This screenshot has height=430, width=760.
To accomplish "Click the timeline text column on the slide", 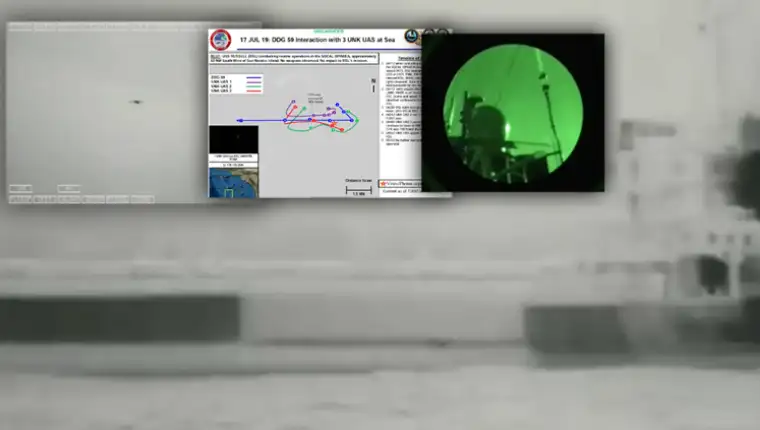I will click(x=401, y=101).
